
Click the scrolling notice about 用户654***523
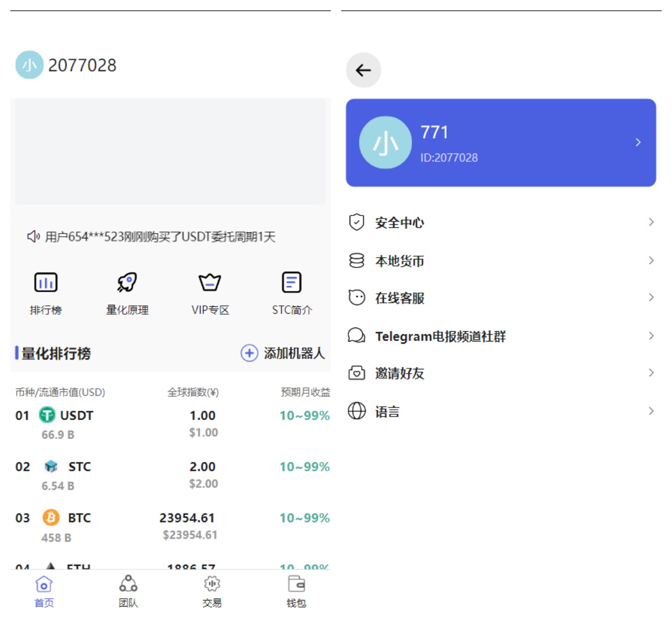tap(160, 237)
